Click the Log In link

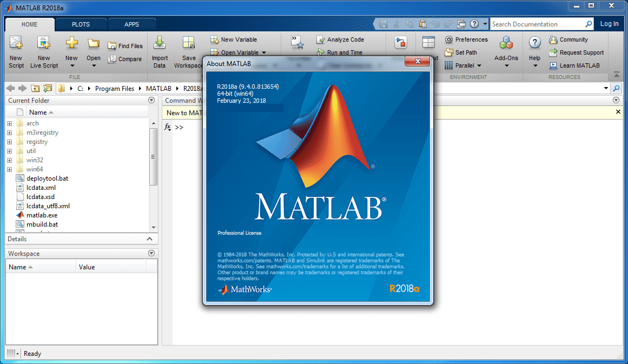[609, 24]
